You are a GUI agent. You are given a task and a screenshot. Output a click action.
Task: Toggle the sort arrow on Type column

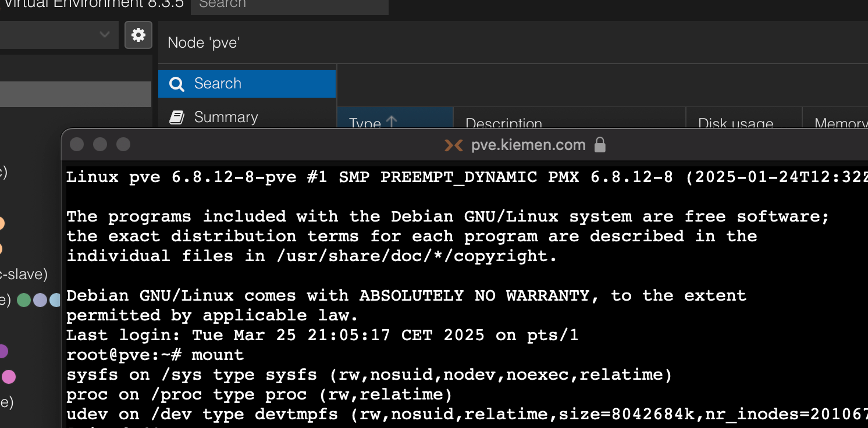pyautogui.click(x=392, y=122)
